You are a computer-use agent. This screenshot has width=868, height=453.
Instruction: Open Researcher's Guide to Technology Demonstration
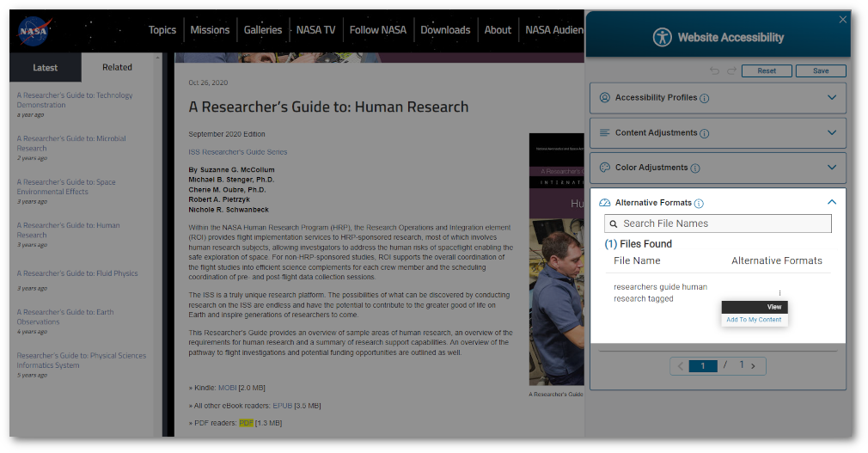[75, 100]
